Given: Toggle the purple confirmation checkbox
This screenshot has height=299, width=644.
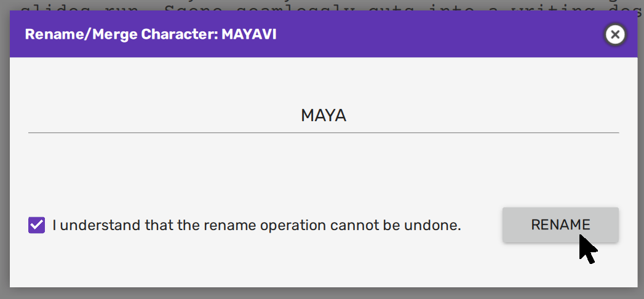Looking at the screenshot, I should [37, 225].
